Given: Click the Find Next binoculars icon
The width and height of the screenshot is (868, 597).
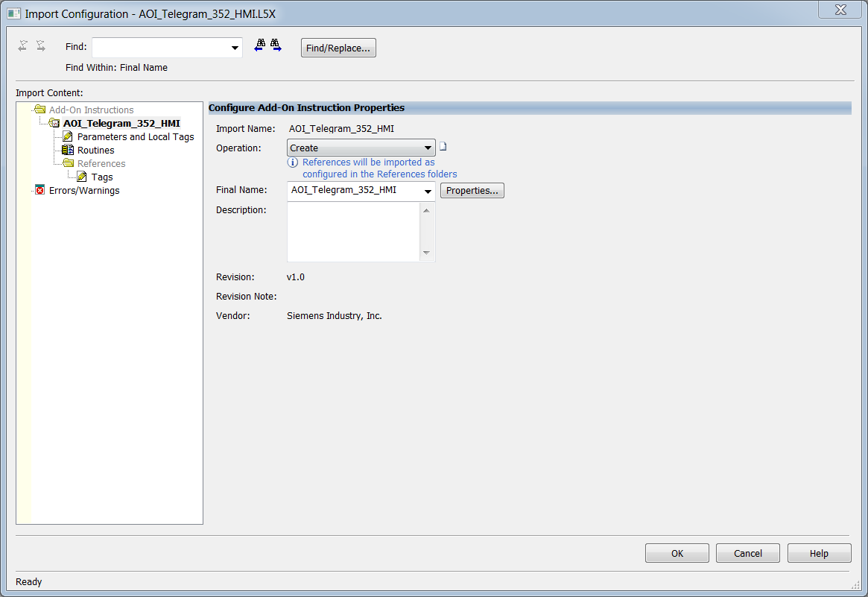Looking at the screenshot, I should (x=276, y=45).
